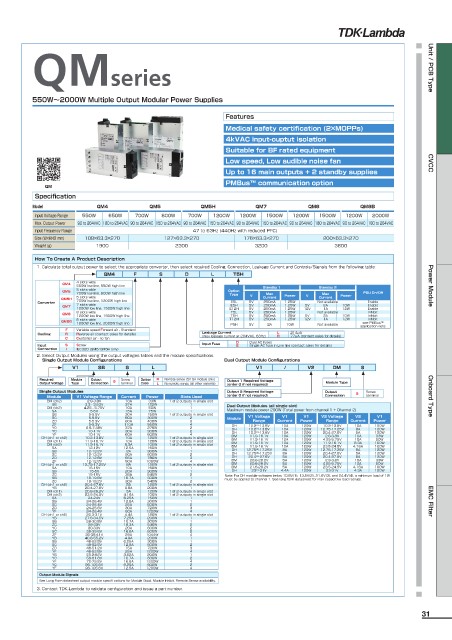Viewport: 452px width, 640px height.
Task: Click weight value '1900'
Action: click(102, 246)
